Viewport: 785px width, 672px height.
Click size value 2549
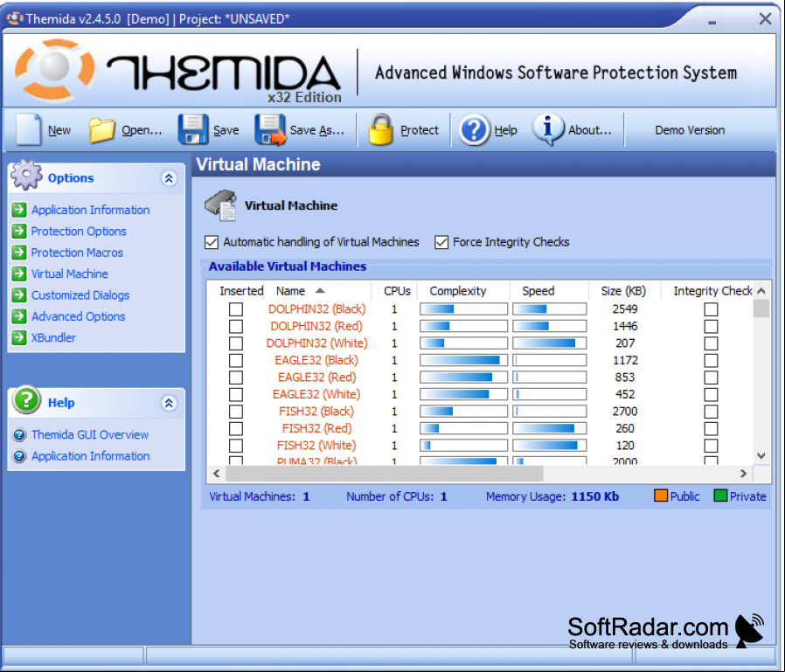[x=625, y=309]
